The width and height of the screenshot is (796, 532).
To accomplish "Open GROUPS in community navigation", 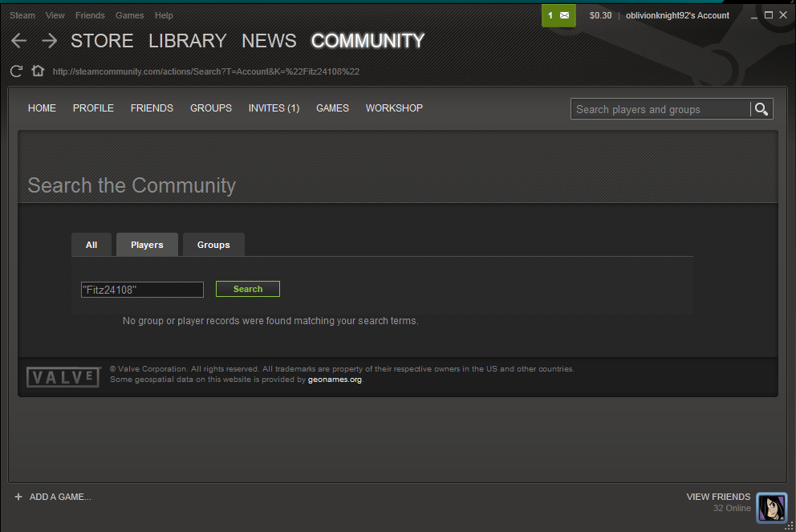I will (x=211, y=108).
